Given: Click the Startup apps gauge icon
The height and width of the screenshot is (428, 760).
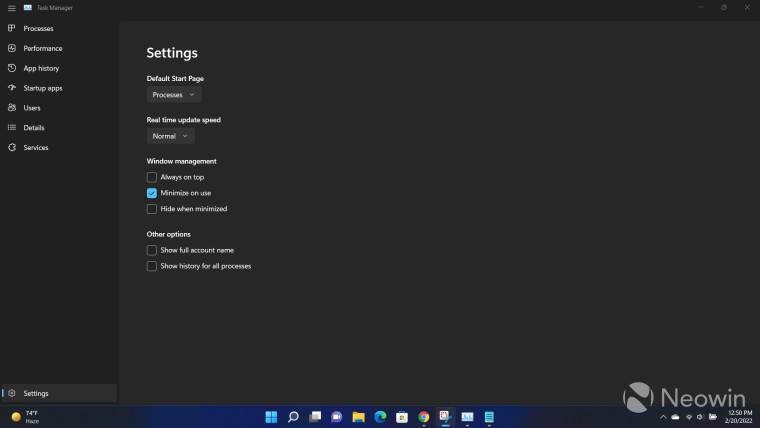Looking at the screenshot, I should [12, 88].
